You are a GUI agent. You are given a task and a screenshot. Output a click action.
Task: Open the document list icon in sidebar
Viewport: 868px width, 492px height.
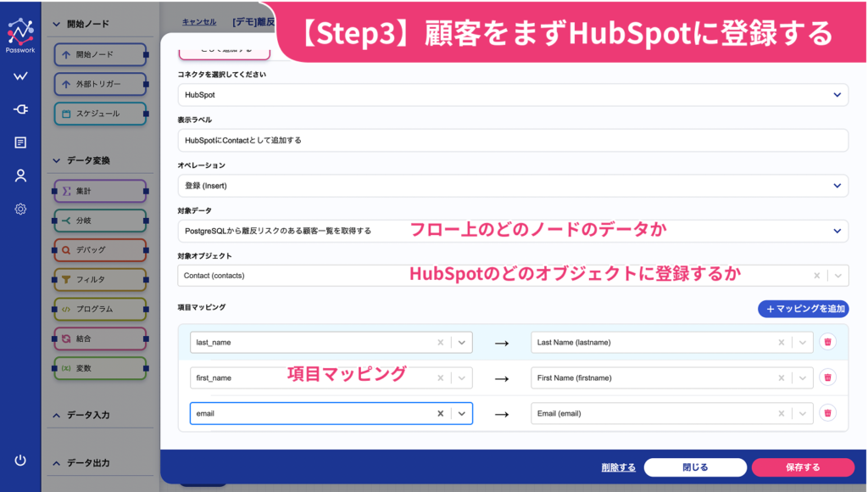pos(20,143)
